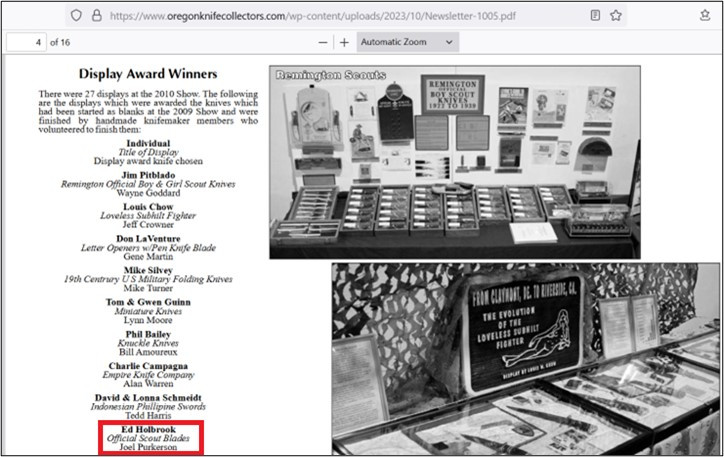Click the tracking protection shield icon
The image size is (724, 457).
point(76,15)
